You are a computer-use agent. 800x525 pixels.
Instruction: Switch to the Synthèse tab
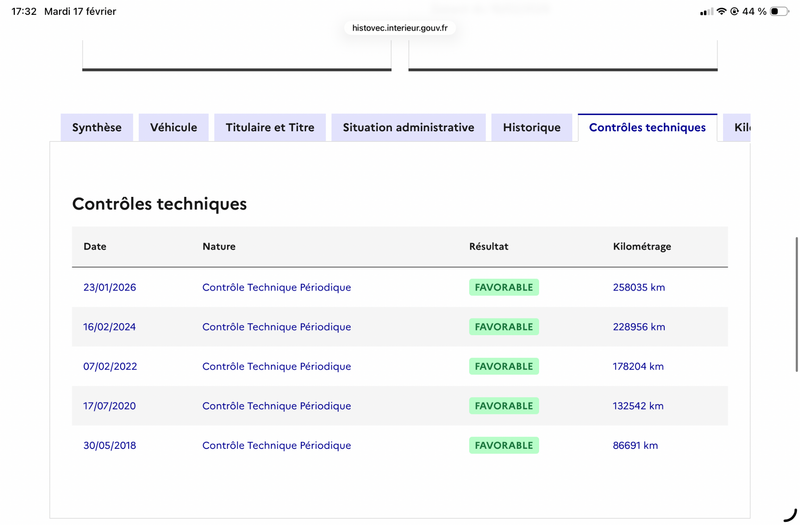[97, 128]
